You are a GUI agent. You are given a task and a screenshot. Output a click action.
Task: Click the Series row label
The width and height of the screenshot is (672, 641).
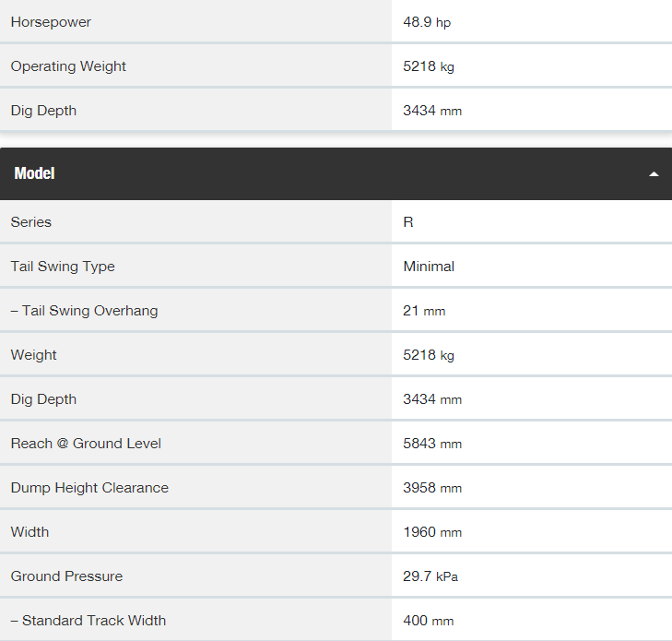pos(30,222)
